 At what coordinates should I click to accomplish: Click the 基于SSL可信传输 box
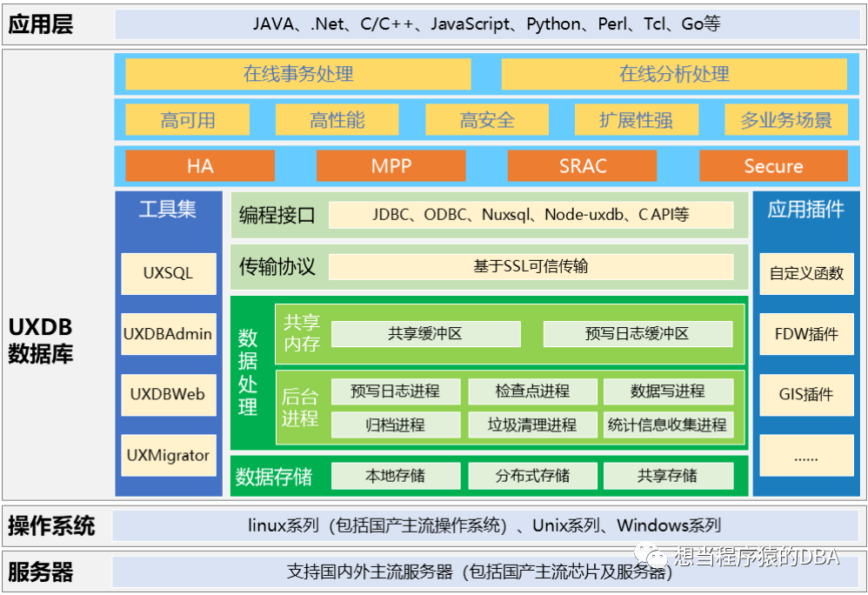click(x=531, y=267)
